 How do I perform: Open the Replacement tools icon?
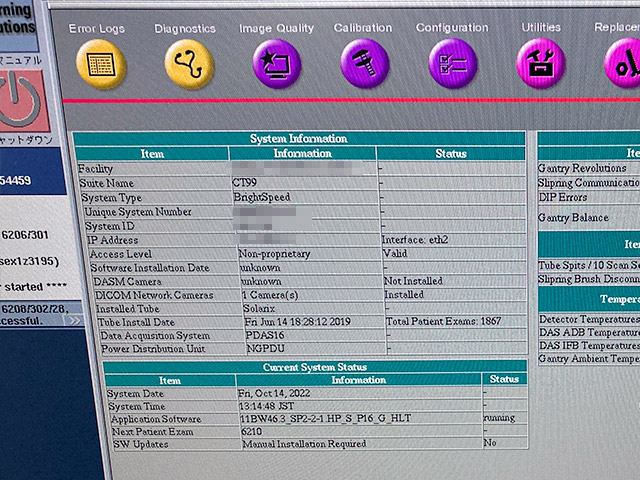624,65
